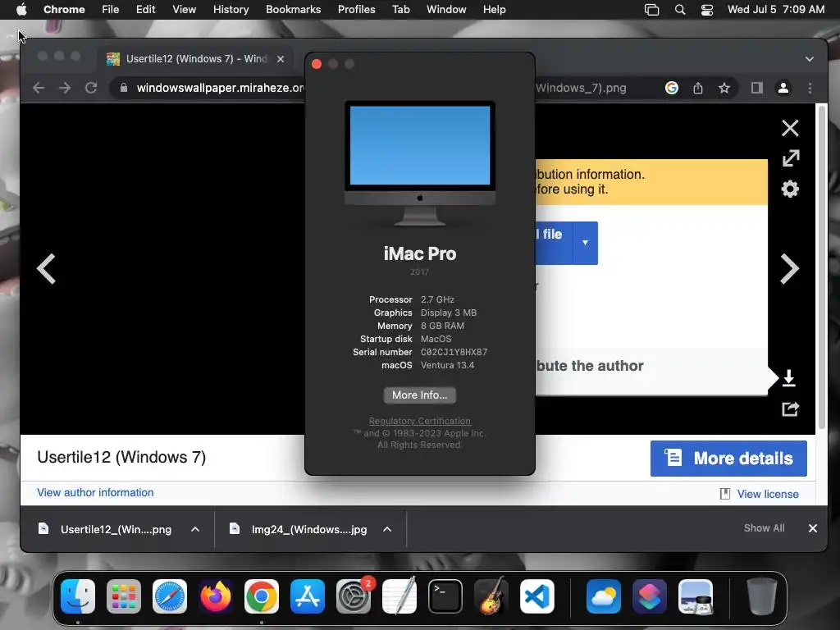Open the Apple menu
Screen dimensions: 840x630
(x=21, y=10)
